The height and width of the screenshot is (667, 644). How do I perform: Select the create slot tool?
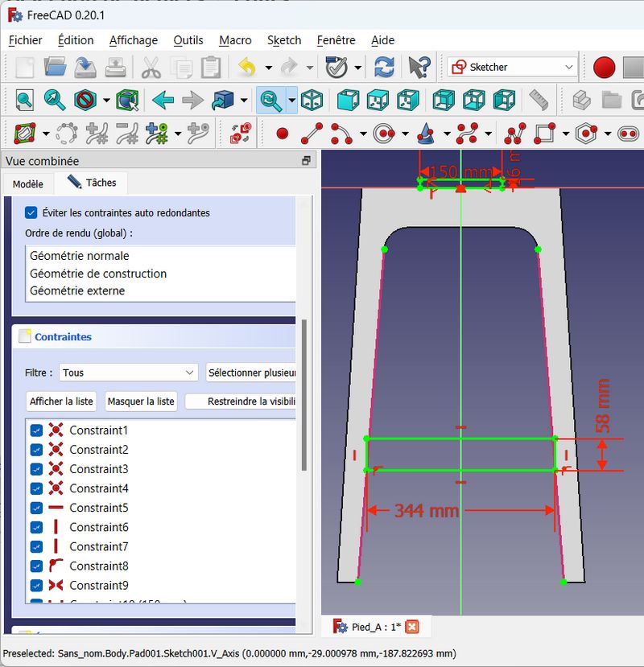[x=628, y=133]
